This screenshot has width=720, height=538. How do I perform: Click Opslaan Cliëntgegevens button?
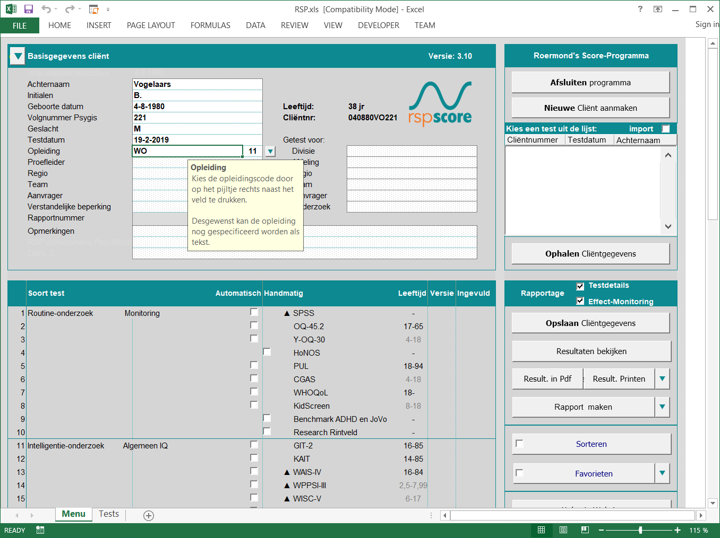pyautogui.click(x=591, y=323)
